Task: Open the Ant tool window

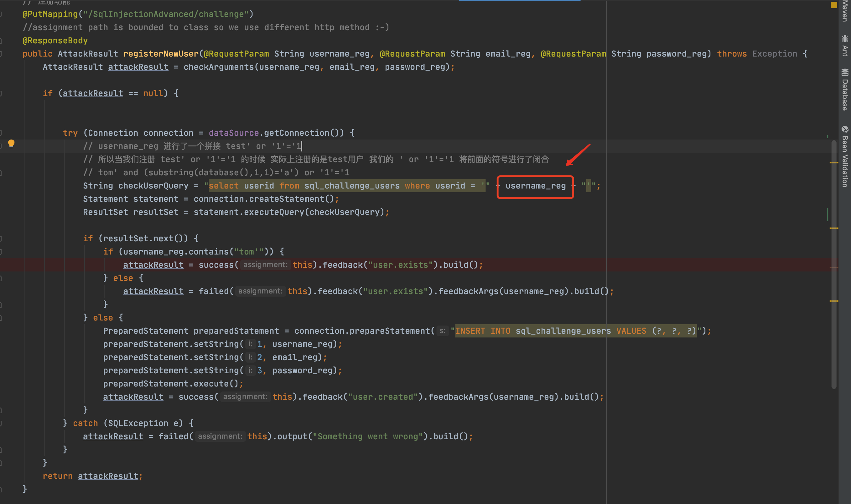Action: [x=844, y=46]
